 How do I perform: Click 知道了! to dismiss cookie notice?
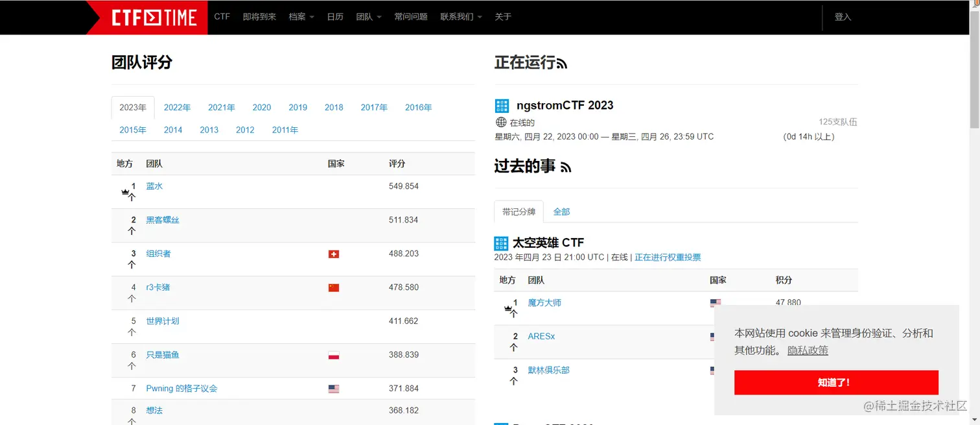click(836, 383)
